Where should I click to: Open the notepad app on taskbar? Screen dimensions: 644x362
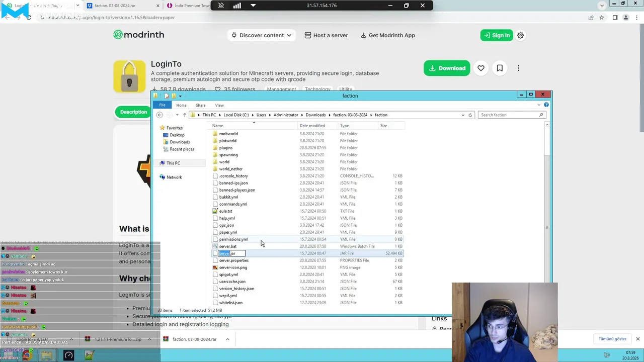point(89,355)
